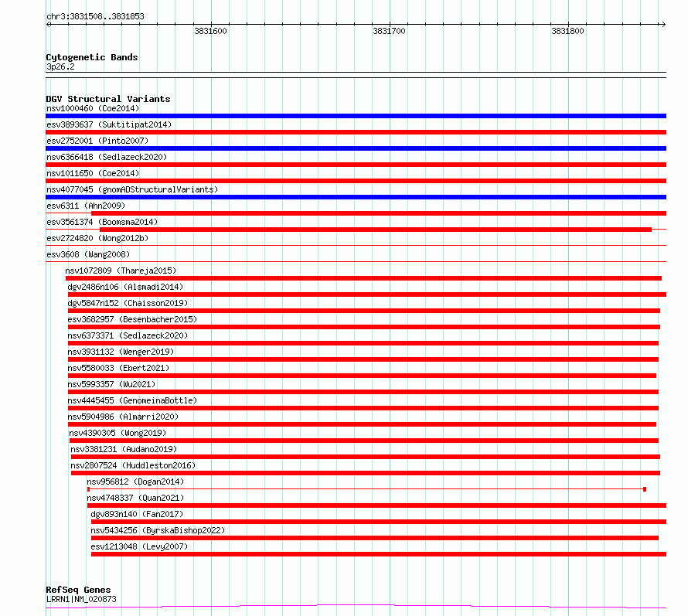
Task: Click the magenta LRRN1 gene track line
Action: click(x=356, y=607)
